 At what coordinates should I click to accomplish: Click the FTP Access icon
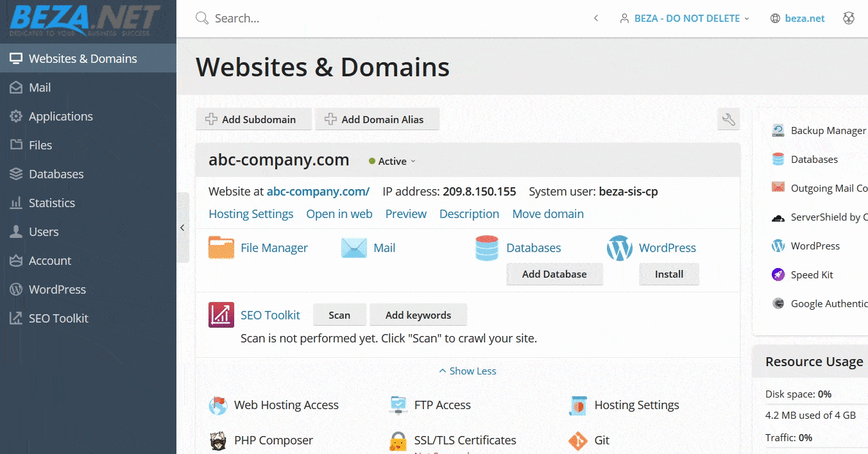pos(398,405)
